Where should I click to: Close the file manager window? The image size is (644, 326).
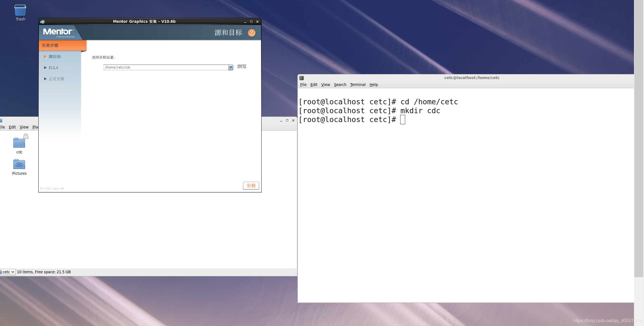click(x=293, y=120)
